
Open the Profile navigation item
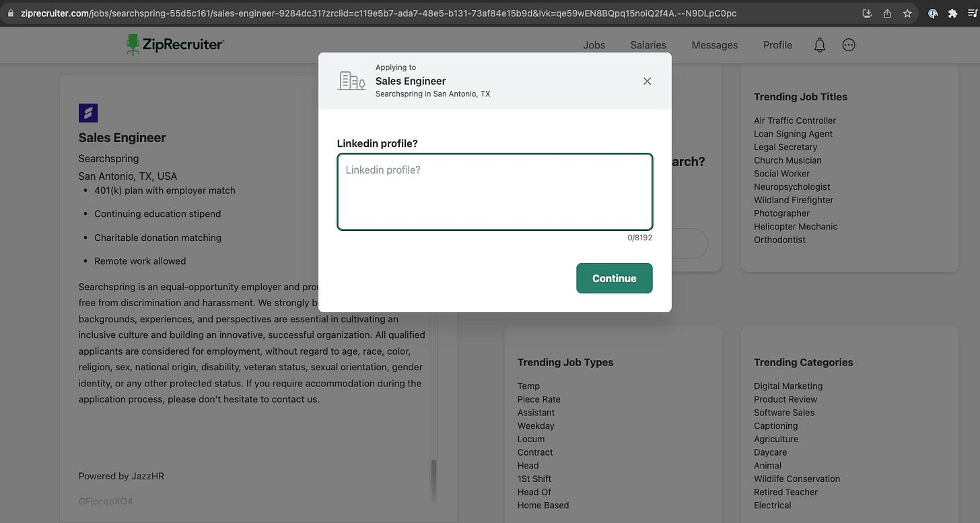click(x=777, y=45)
